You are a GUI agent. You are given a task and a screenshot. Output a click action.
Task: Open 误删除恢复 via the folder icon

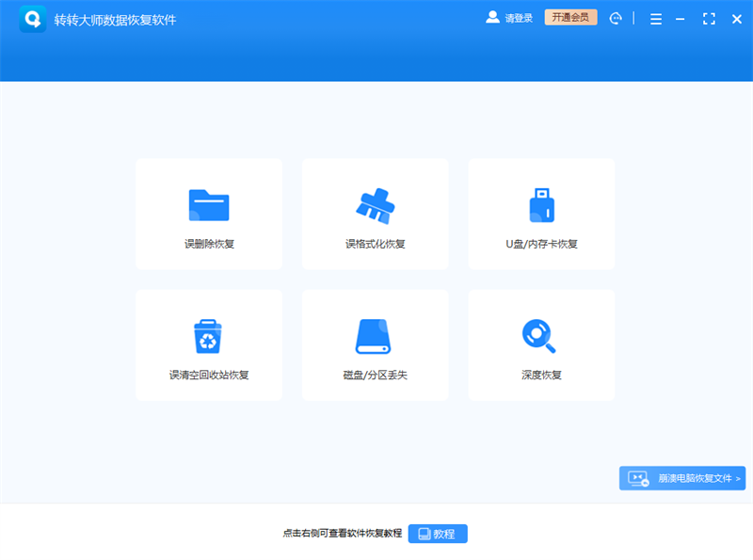tap(209, 204)
